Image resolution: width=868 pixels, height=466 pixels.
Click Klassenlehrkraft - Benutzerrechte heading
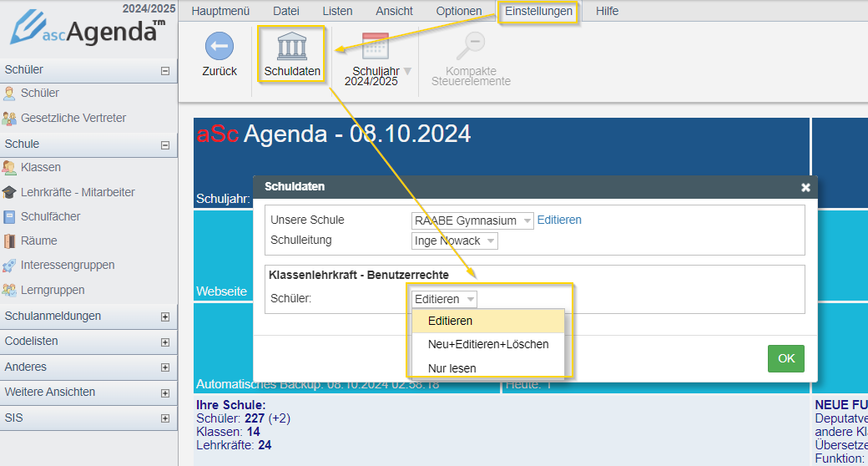(x=359, y=275)
